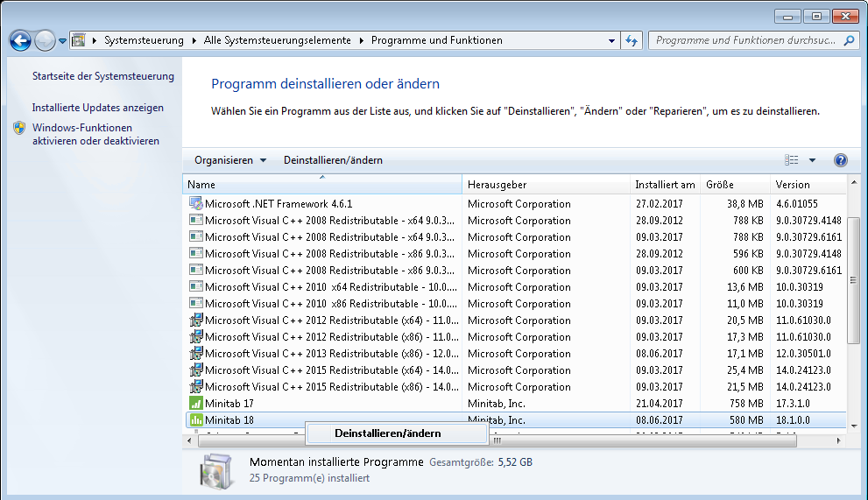Image resolution: width=868 pixels, height=500 pixels.
Task: Click the Minitab 18 icon
Action: pos(196,419)
